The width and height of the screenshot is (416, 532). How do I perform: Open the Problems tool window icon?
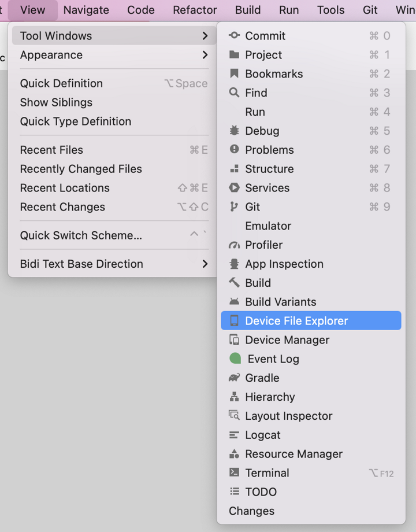(x=235, y=150)
